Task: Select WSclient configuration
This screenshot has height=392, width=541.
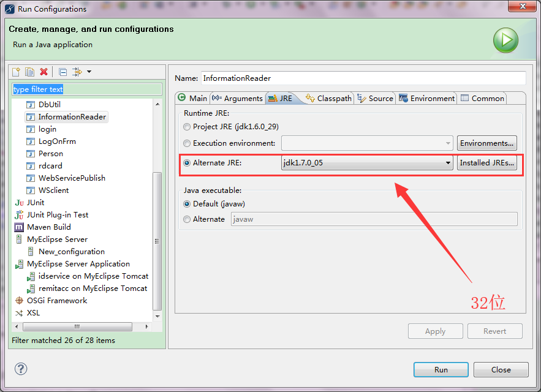Action: pyautogui.click(x=53, y=190)
